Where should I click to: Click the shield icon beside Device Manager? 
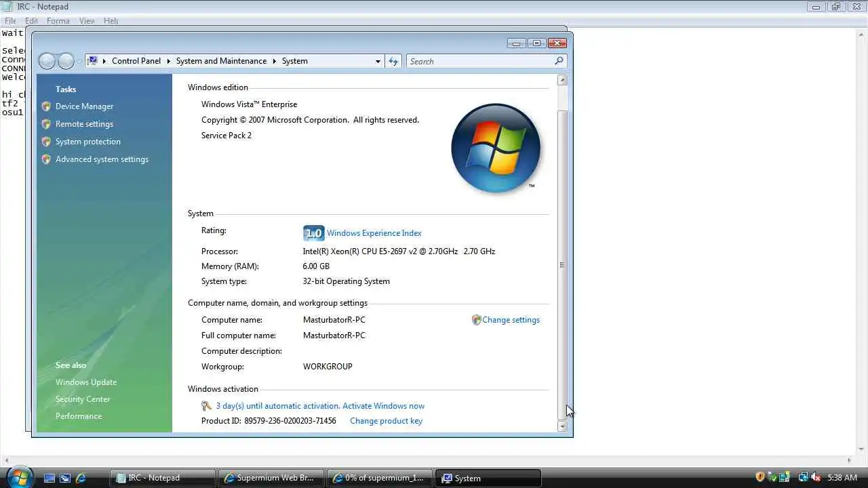46,106
